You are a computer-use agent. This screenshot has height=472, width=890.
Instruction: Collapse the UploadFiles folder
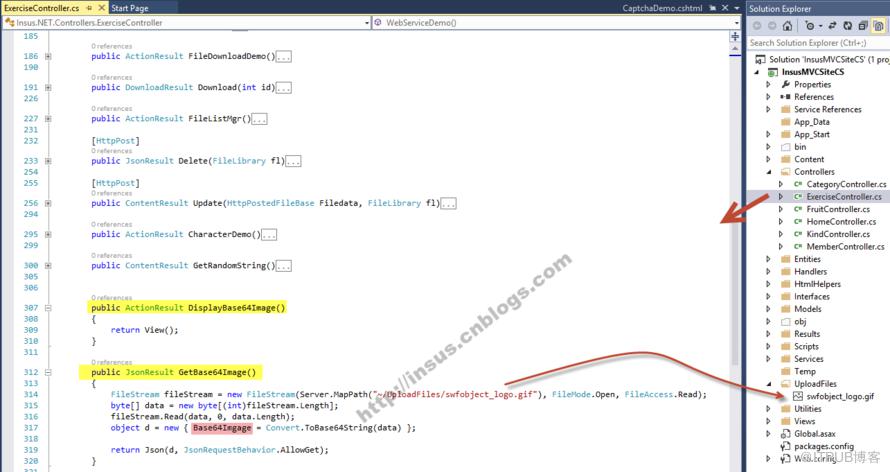769,384
